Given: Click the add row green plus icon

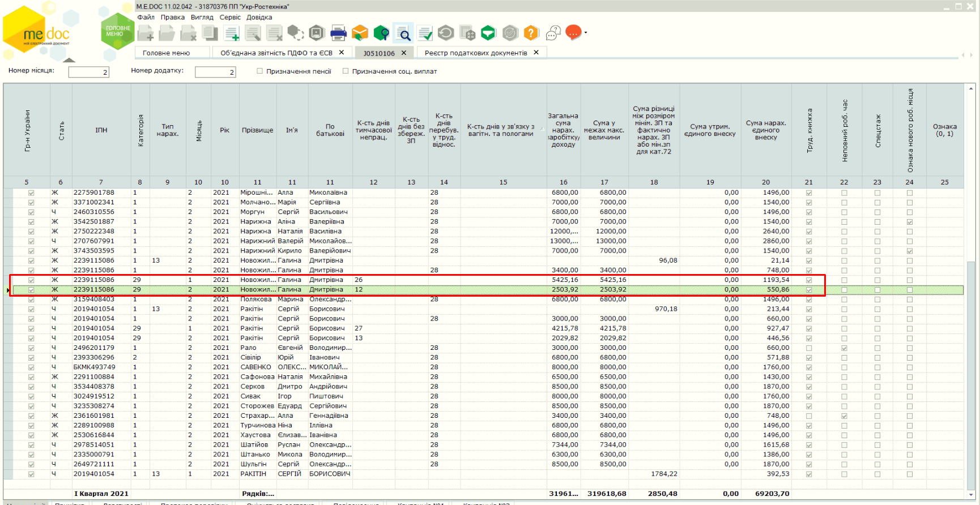Looking at the screenshot, I should pyautogui.click(x=232, y=34).
